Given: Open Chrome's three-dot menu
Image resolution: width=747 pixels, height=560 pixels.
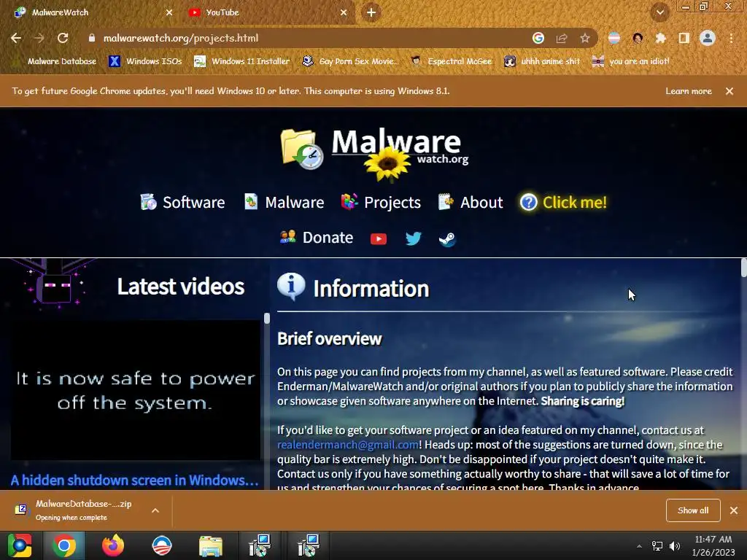Looking at the screenshot, I should [731, 38].
